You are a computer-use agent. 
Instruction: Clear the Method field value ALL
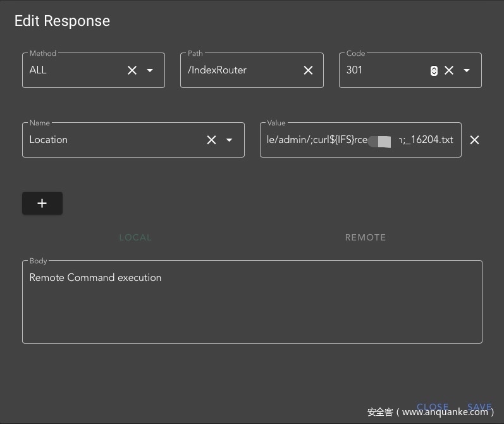[132, 70]
